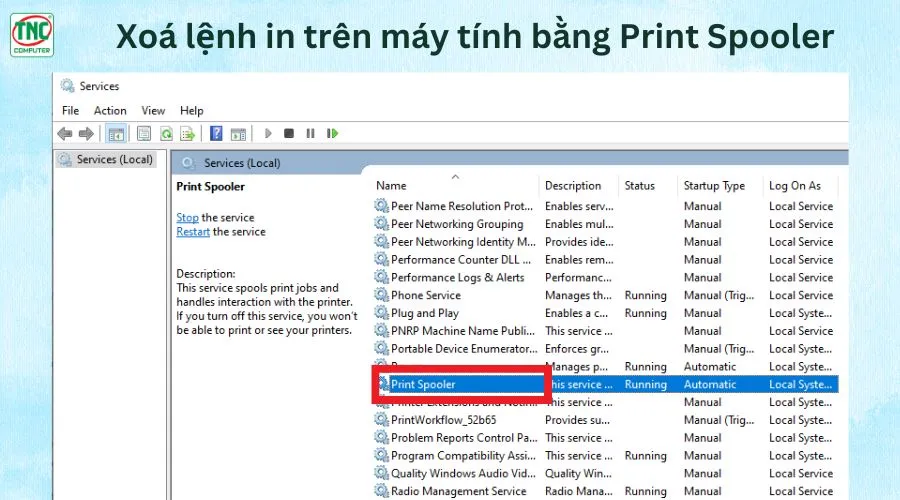Click gear icon beside Peer Networking Grouping
Viewport: 900px width, 500px height.
(381, 223)
